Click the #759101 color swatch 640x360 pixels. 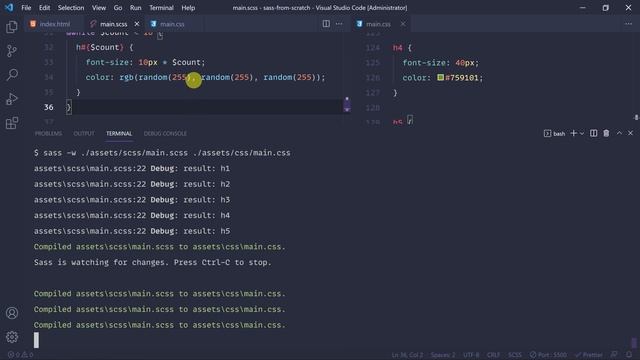pyautogui.click(x=440, y=77)
